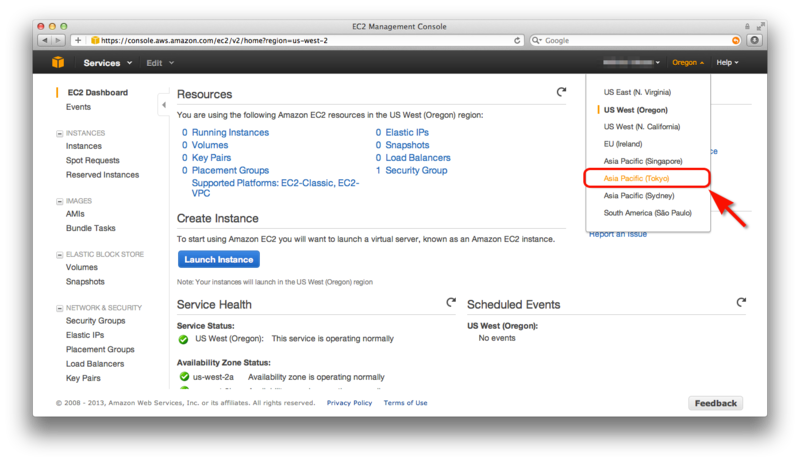800x462 pixels.
Task: Open AMIs in the sidebar
Action: [75, 214]
